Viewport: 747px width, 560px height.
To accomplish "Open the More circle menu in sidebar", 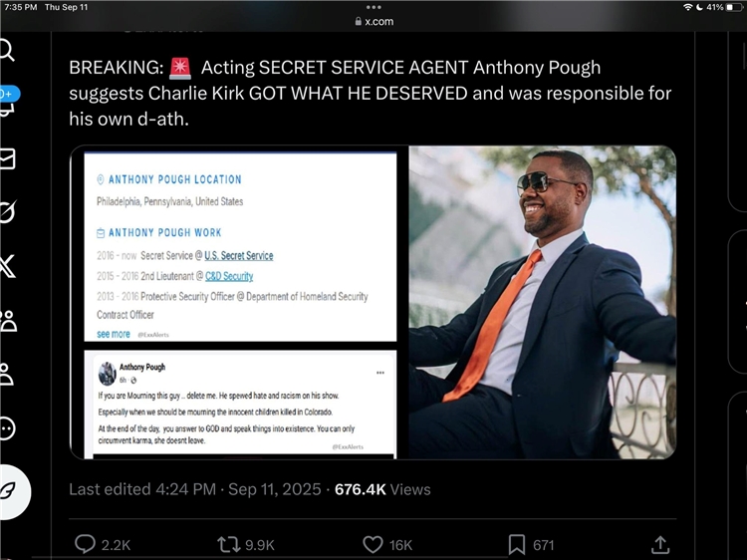I will coord(7,428).
